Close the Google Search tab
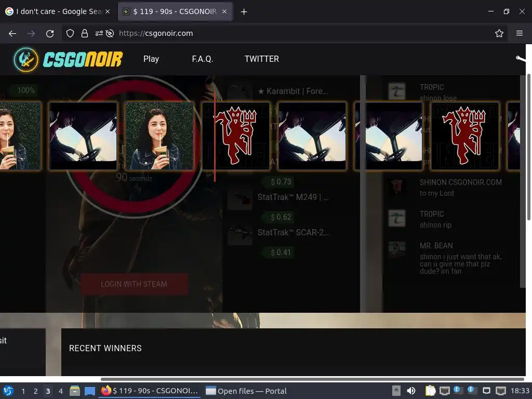Image resolution: width=532 pixels, height=399 pixels. click(x=108, y=11)
